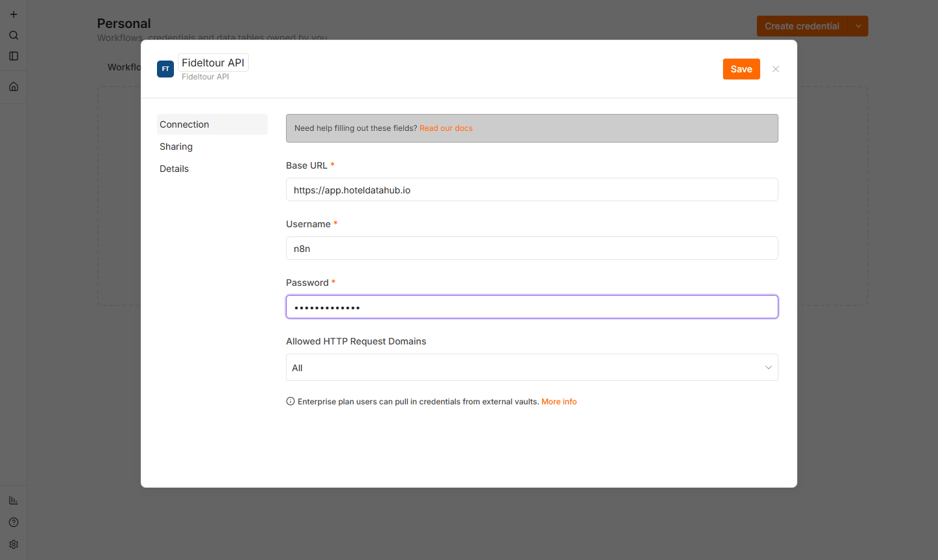Click the Create credential button

tap(802, 26)
